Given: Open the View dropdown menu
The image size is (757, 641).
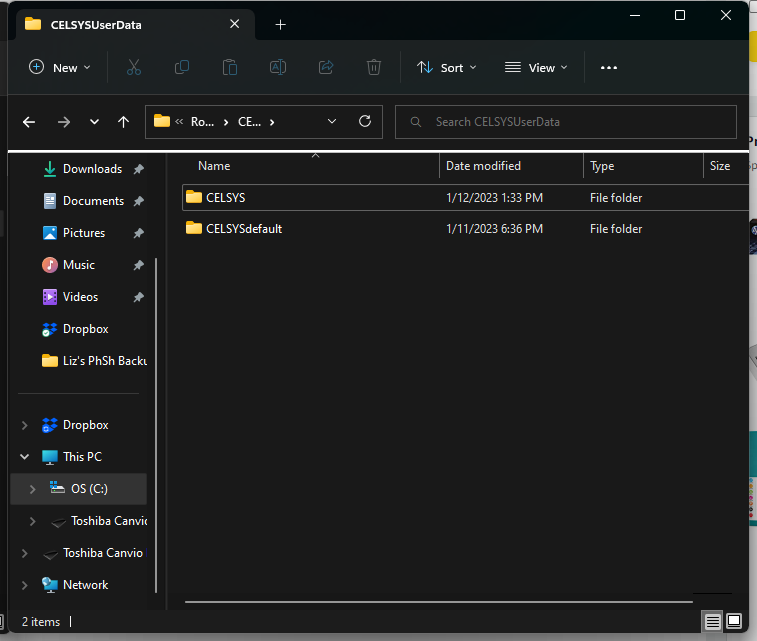Looking at the screenshot, I should pyautogui.click(x=536, y=67).
